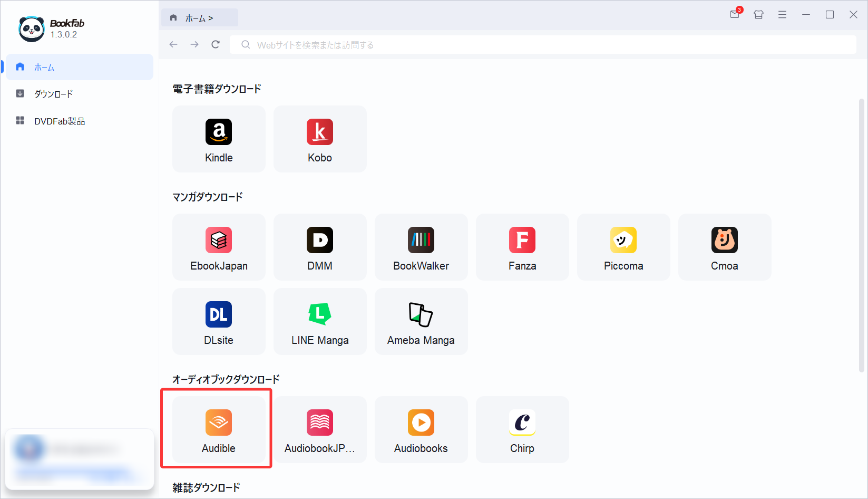Select the Cmoa bear icon
The height and width of the screenshot is (499, 868).
[x=725, y=240]
